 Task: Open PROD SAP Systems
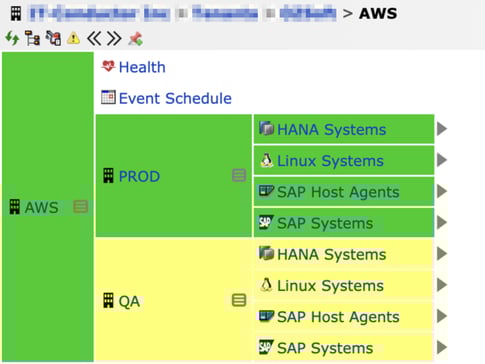(325, 223)
